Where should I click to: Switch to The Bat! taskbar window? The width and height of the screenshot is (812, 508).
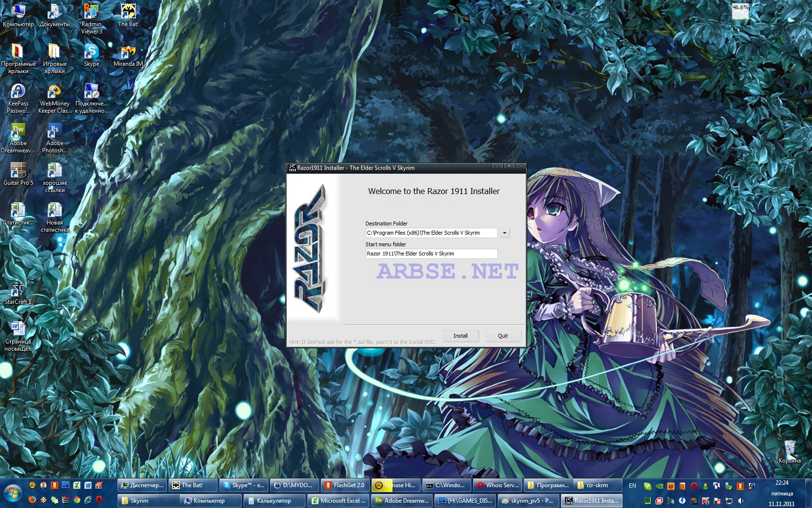tap(192, 485)
